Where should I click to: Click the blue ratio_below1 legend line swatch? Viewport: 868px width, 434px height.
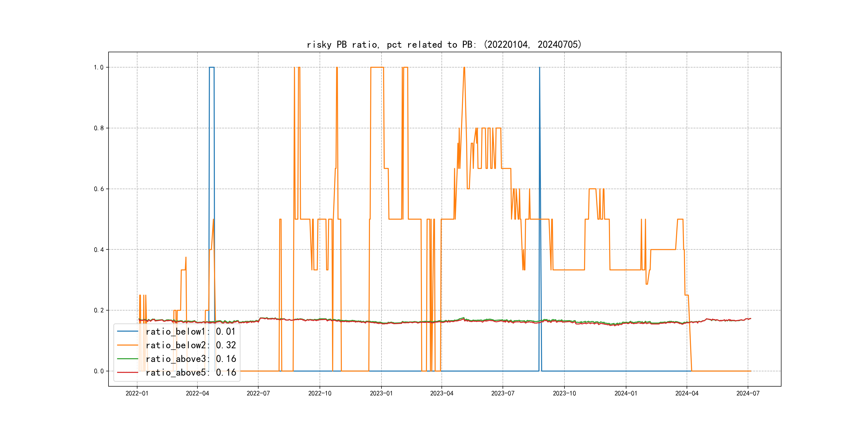pyautogui.click(x=127, y=332)
